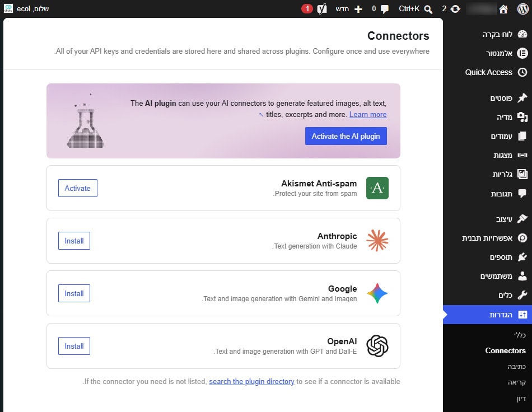Click the OpenAI knot logo

(377, 346)
